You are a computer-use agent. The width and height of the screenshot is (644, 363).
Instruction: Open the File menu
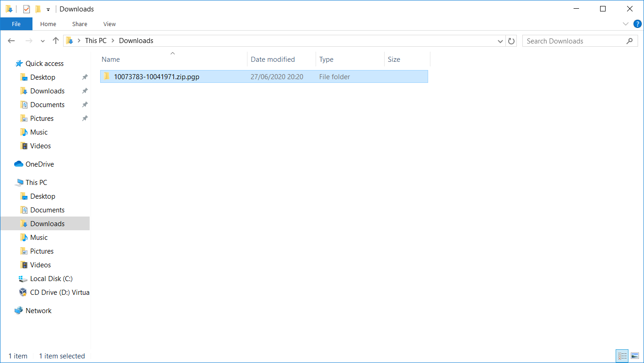click(16, 24)
